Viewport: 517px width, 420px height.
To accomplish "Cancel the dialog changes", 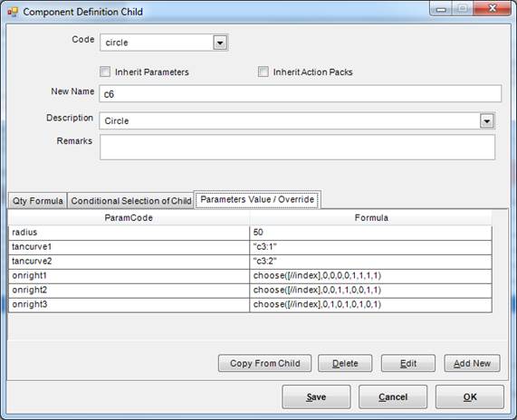I will point(393,397).
